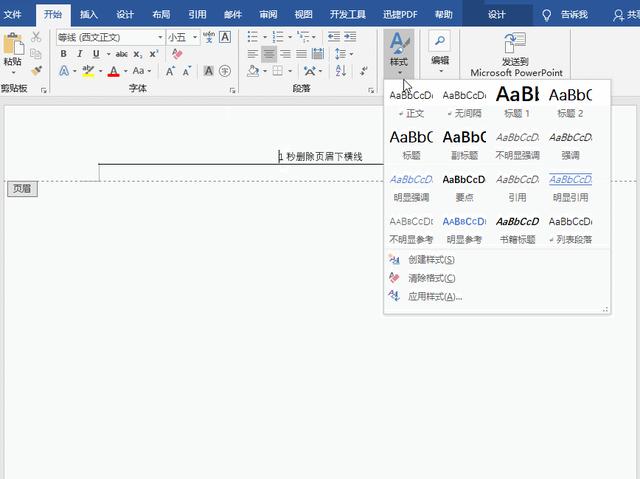Switch to the 引用 tab

click(x=197, y=15)
